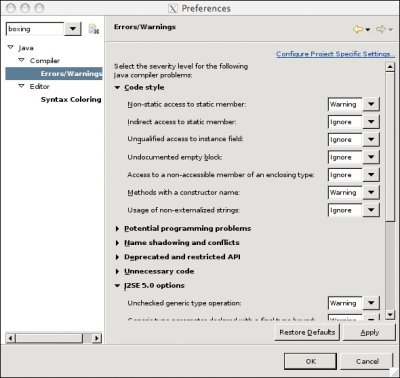This screenshot has width=400, height=378.
Task: Select the Compiler tree item label
Action: point(45,61)
